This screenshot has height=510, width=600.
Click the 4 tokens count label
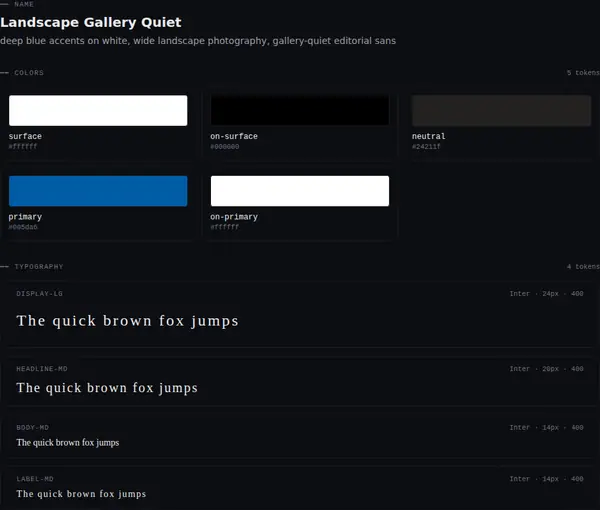pos(583,267)
